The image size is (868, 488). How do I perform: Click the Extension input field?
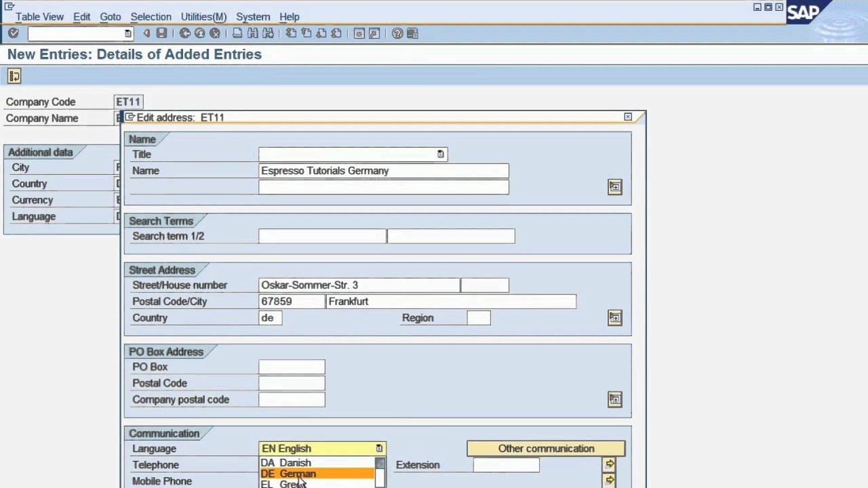[506, 465]
